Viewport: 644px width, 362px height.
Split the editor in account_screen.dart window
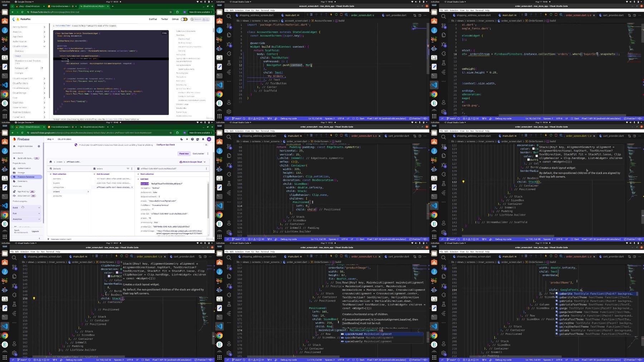420,15
